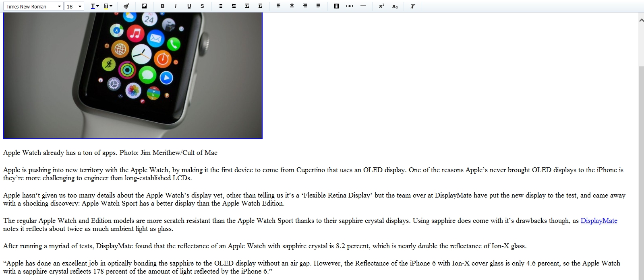Image resolution: width=644 pixels, height=280 pixels.
Task: Expand the highlight color picker arrow
Action: coord(111,6)
